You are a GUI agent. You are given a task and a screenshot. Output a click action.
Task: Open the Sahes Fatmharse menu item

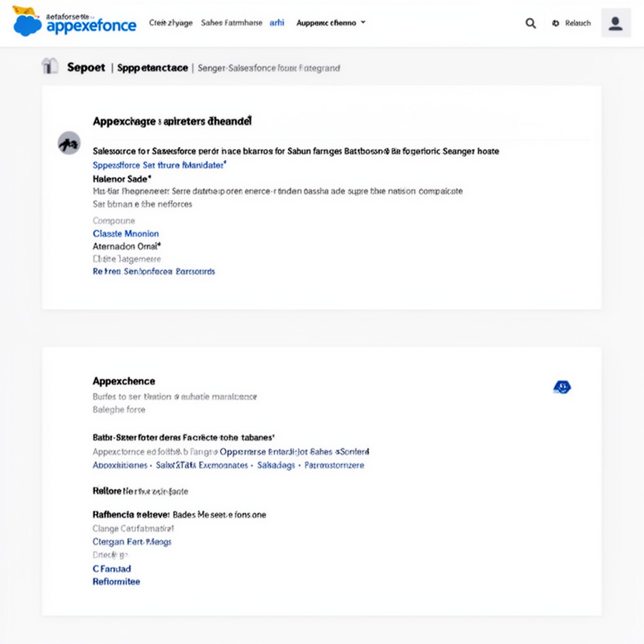(231, 23)
